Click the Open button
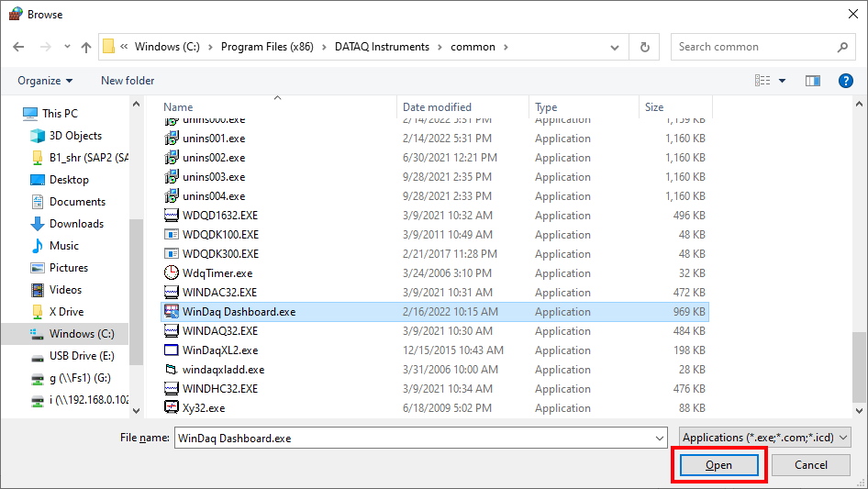This screenshot has height=489, width=868. pos(718,466)
